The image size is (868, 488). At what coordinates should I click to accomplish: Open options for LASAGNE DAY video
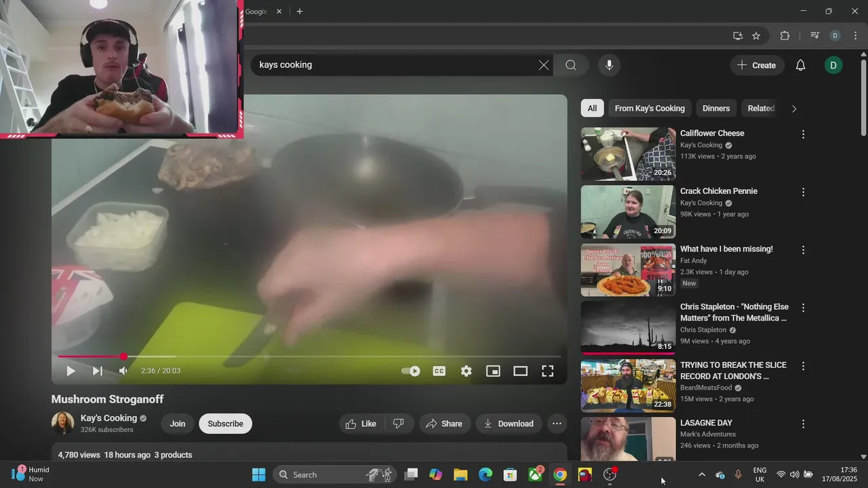point(804,424)
